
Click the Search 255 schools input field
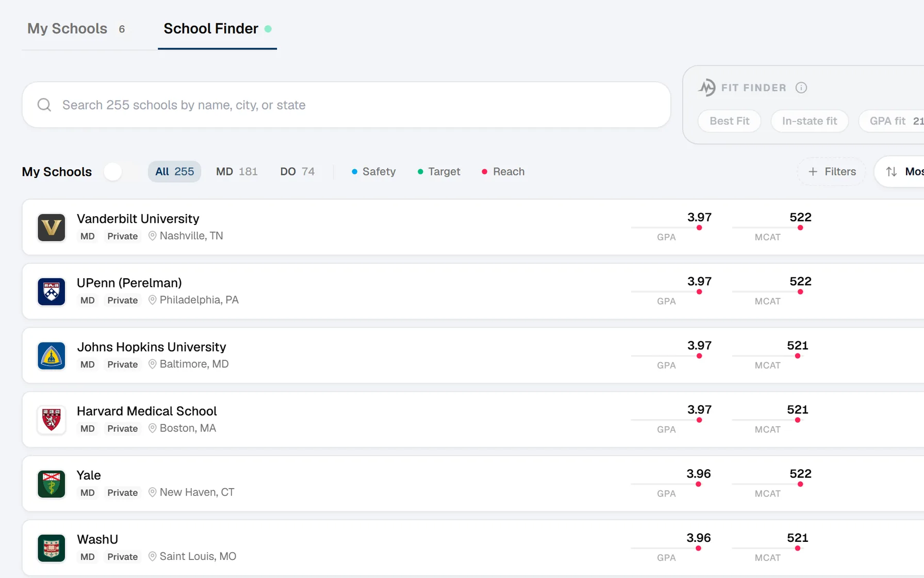tap(346, 105)
